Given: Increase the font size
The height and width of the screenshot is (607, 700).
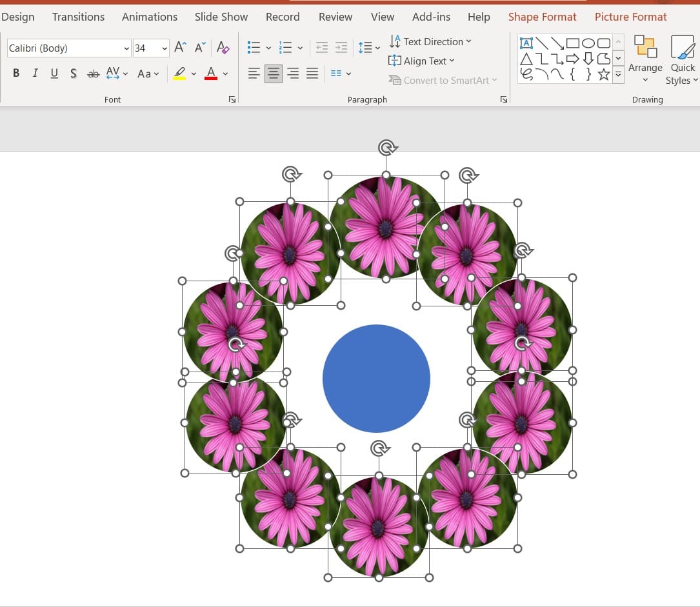Looking at the screenshot, I should tap(180, 47).
